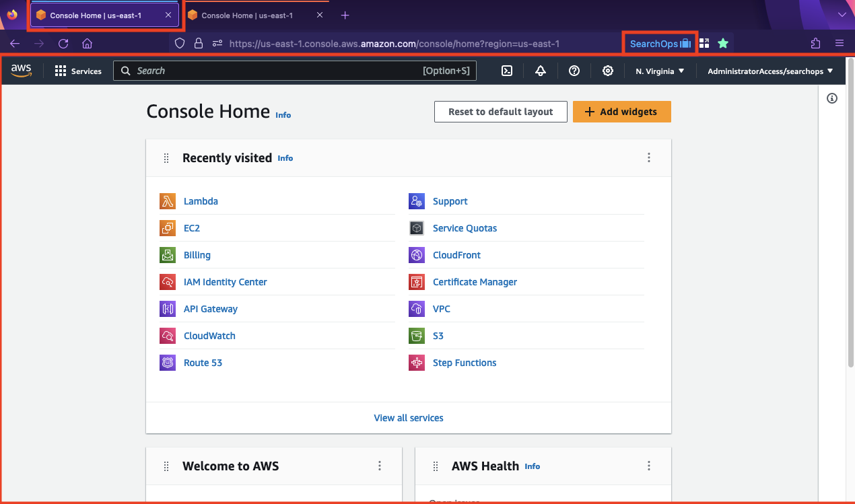This screenshot has height=504, width=855.
Task: Open settings gear in AWS navbar
Action: [608, 71]
